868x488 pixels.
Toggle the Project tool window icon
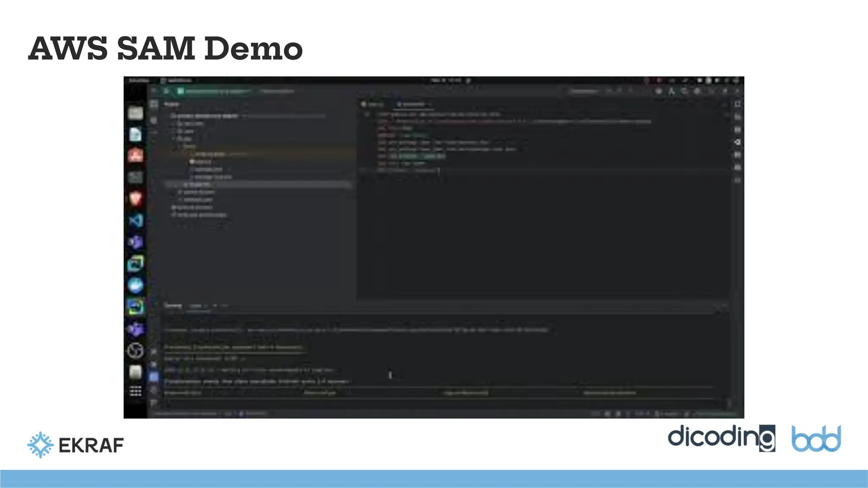click(154, 104)
